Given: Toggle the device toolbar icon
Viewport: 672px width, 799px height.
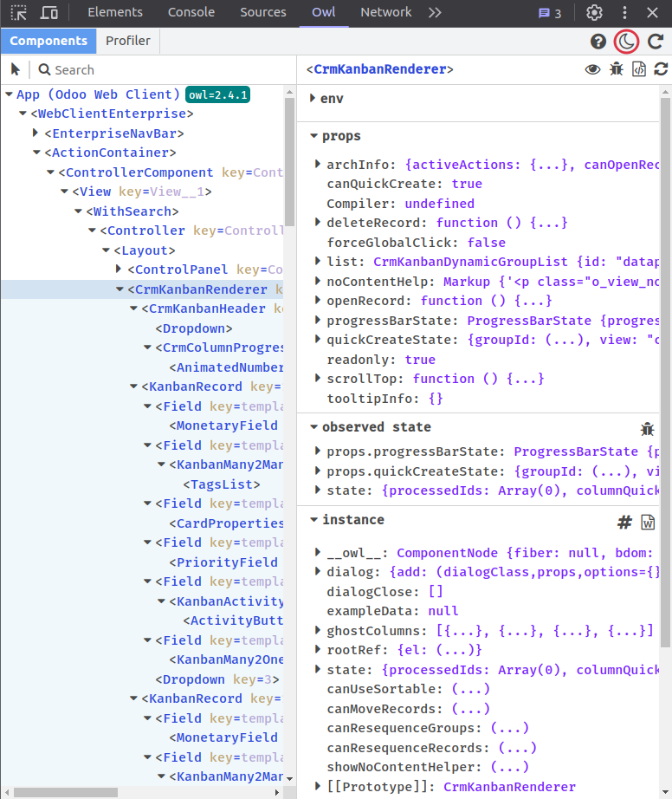Looking at the screenshot, I should pyautogui.click(x=49, y=13).
